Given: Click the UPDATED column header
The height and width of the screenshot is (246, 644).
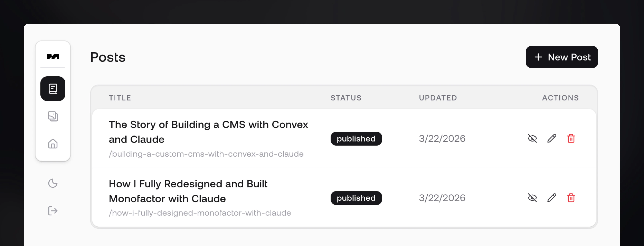Looking at the screenshot, I should pos(438,98).
